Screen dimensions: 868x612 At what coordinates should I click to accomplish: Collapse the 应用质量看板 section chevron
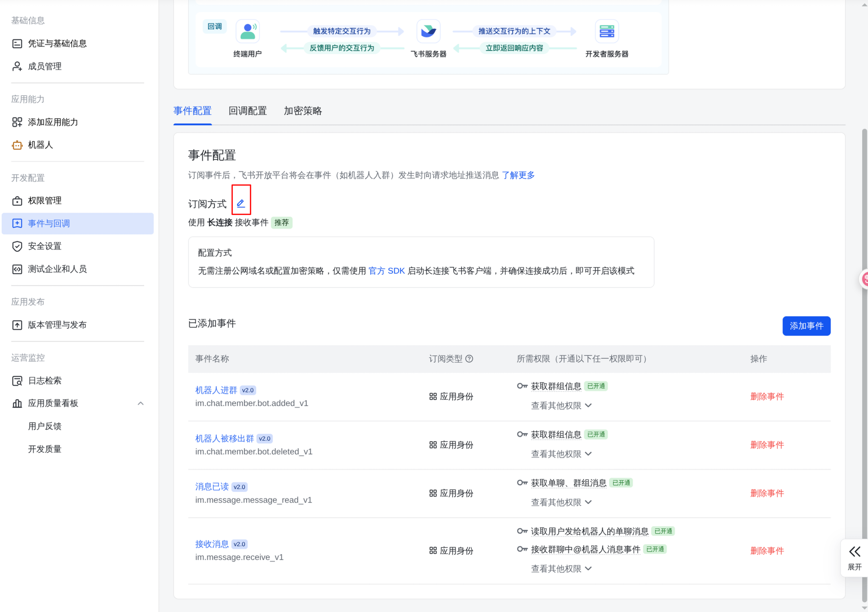[x=141, y=403]
